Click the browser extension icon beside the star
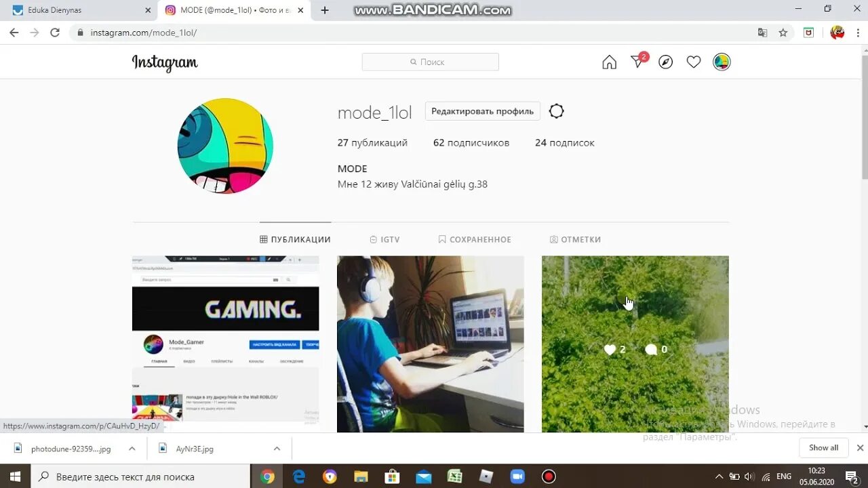This screenshot has width=868, height=488. coord(808,33)
